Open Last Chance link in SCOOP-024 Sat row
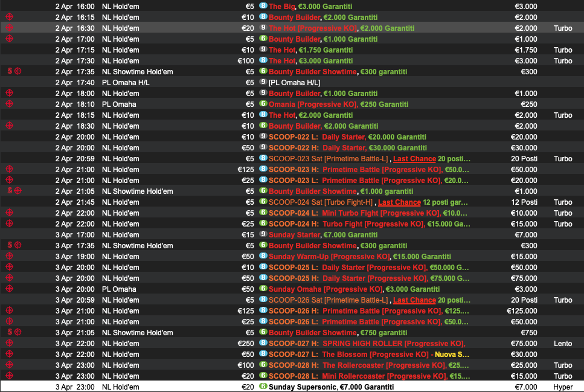584x392 pixels. (x=399, y=202)
